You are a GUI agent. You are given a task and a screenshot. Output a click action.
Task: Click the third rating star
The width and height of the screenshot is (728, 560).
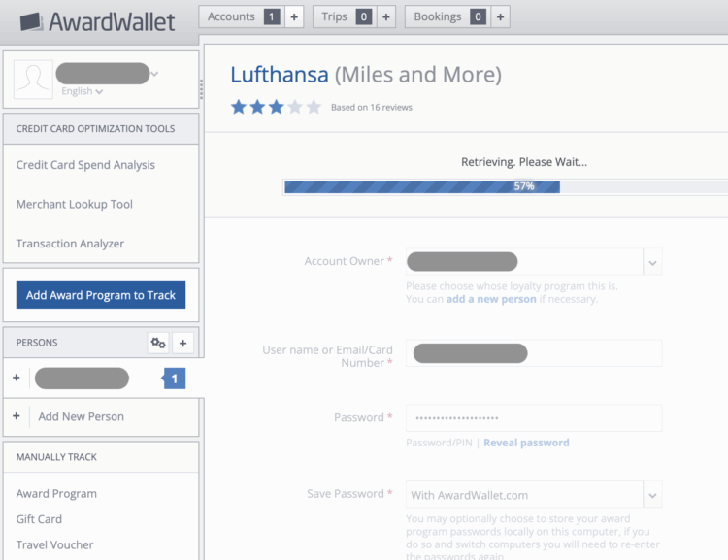click(277, 107)
